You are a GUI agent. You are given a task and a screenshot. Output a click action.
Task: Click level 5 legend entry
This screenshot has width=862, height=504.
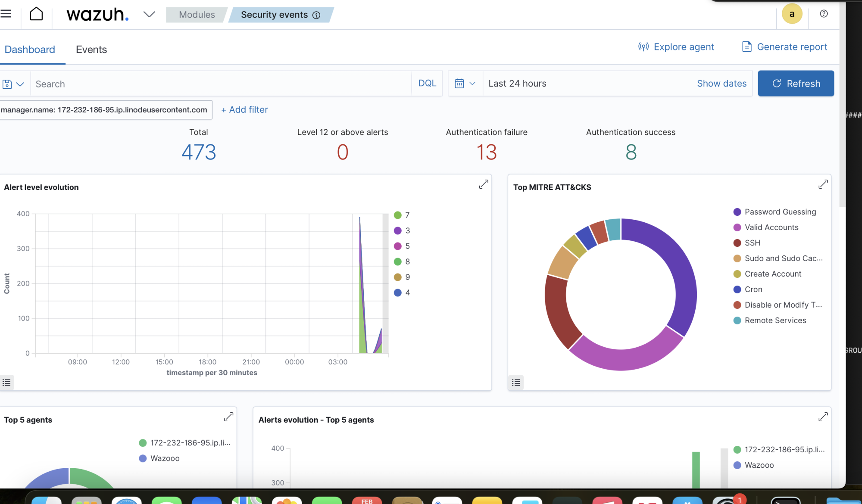point(402,246)
